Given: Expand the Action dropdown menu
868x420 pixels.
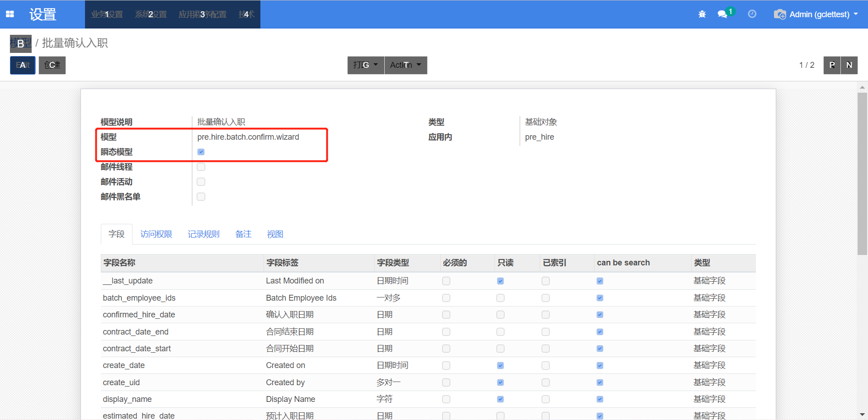Looking at the screenshot, I should tap(406, 65).
